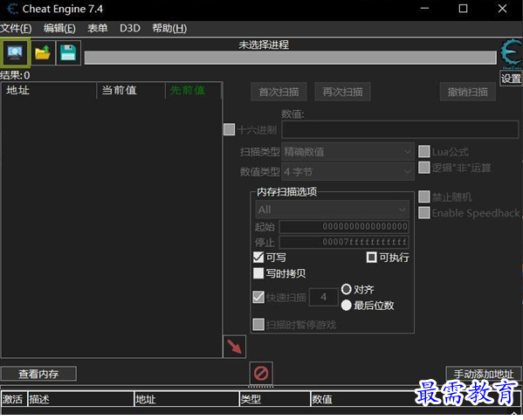Enable 写时拷贝 copy-on-write checkbox
Screen dimensions: 523x420
(x=258, y=273)
